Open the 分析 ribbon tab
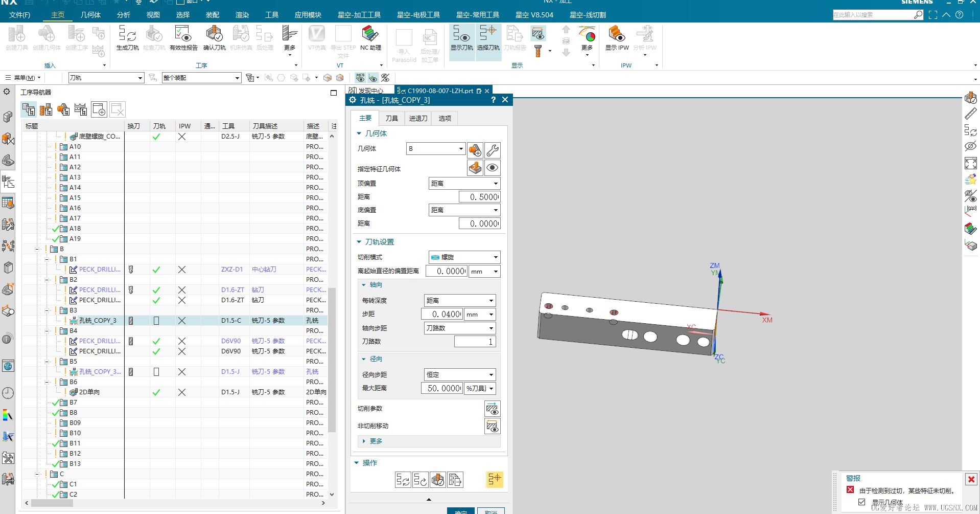Screen dimensions: 980x514 tap(124, 15)
